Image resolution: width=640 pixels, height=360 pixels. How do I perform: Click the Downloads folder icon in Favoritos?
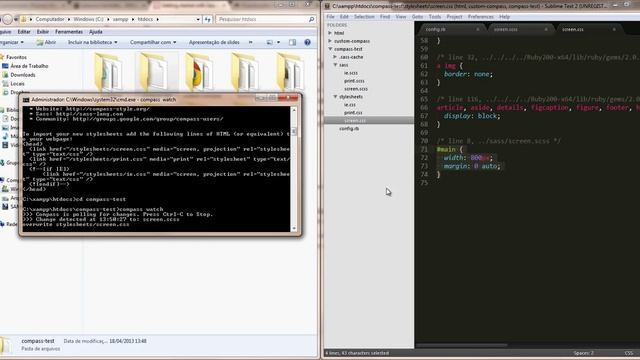[5, 75]
